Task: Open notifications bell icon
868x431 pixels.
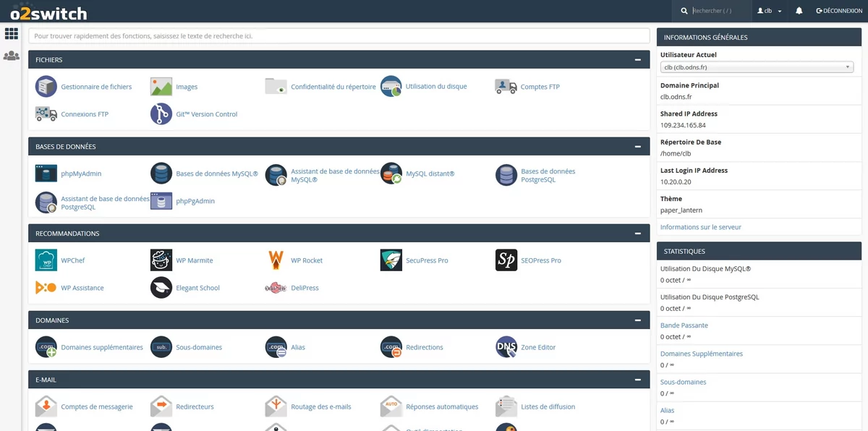Action: pyautogui.click(x=799, y=11)
